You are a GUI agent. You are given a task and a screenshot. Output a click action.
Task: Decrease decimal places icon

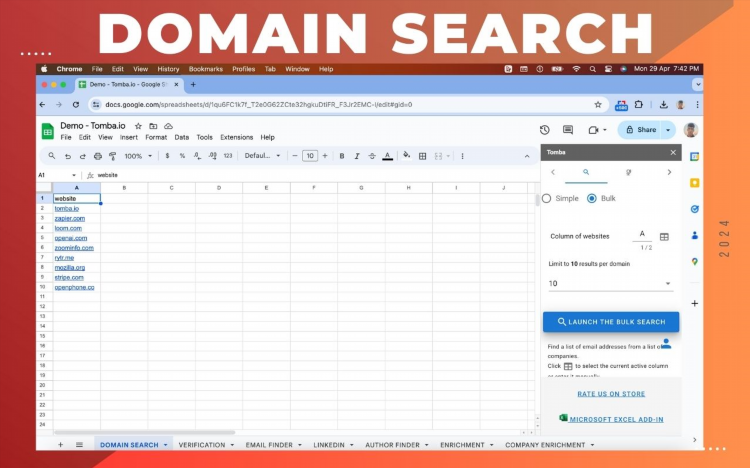point(197,156)
